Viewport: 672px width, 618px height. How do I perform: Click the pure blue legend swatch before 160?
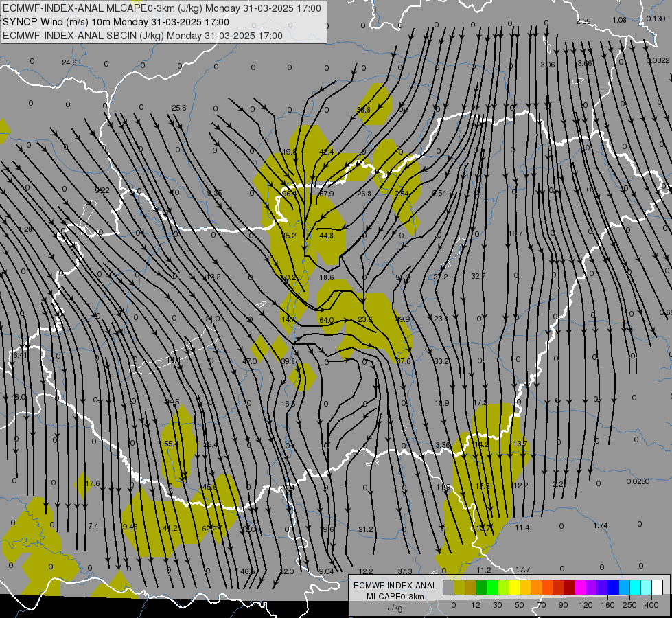613,587
